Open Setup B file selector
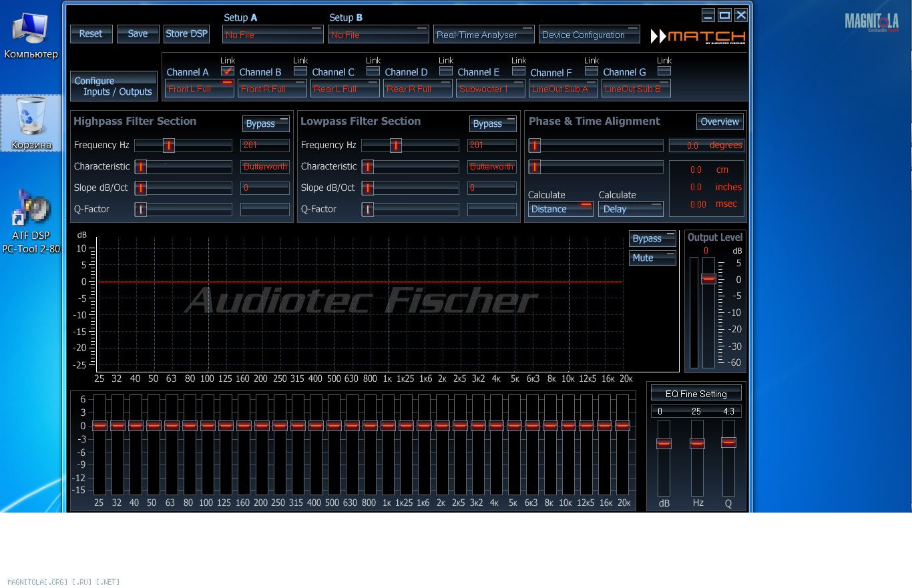Image resolution: width=912 pixels, height=588 pixels. point(378,35)
